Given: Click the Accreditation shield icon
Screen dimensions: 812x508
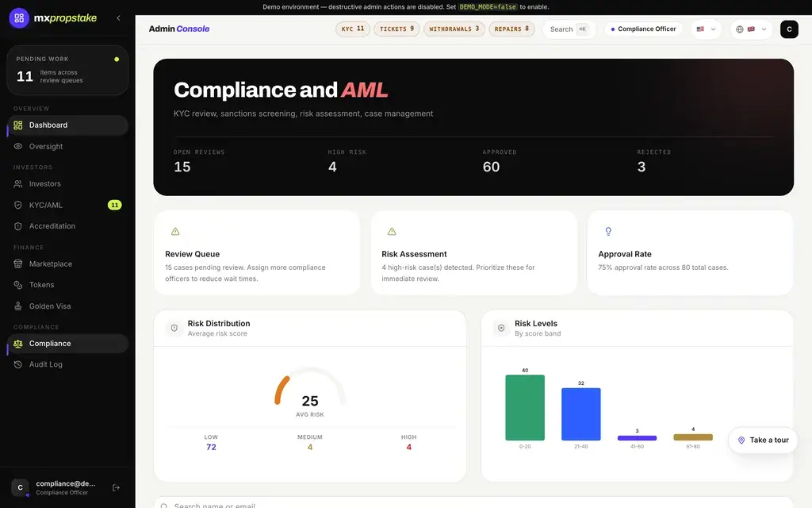Looking at the screenshot, I should point(18,226).
